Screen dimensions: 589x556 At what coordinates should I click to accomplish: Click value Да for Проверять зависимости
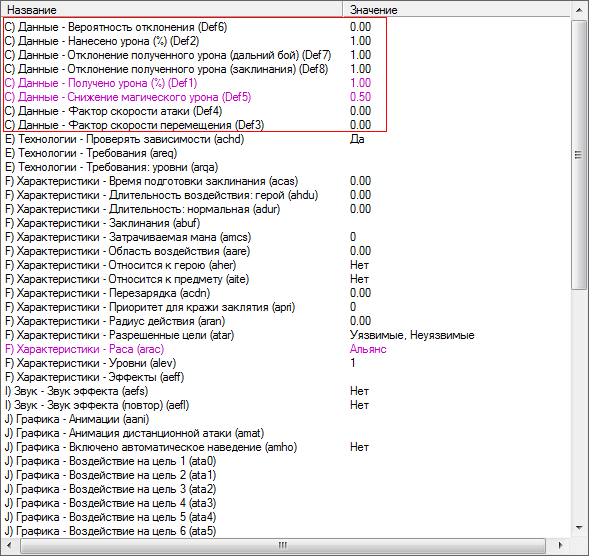357,139
